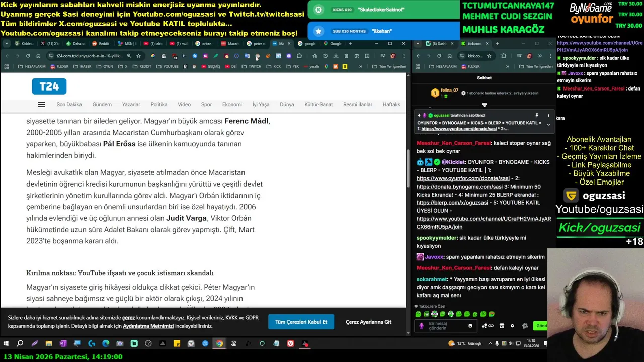This screenshot has height=362, width=644.
Task: Open Kick chat settings gear
Action: pyautogui.click(x=512, y=326)
